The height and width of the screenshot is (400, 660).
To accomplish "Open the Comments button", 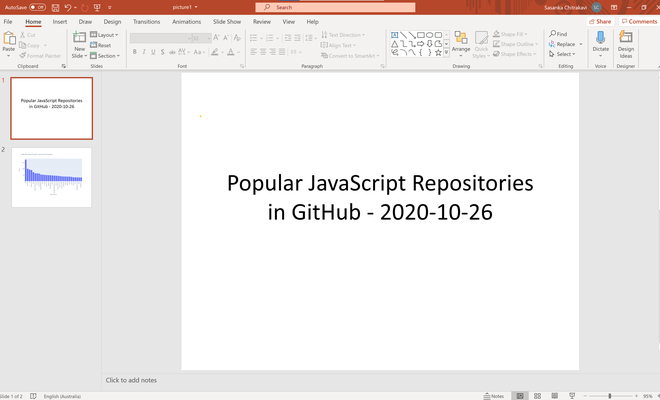I will pyautogui.click(x=638, y=21).
